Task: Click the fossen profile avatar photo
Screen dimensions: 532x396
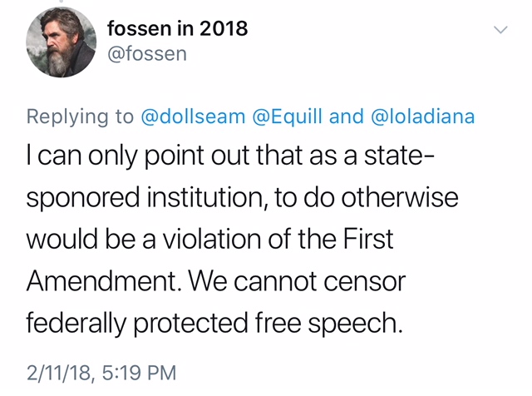Action: pos(61,43)
